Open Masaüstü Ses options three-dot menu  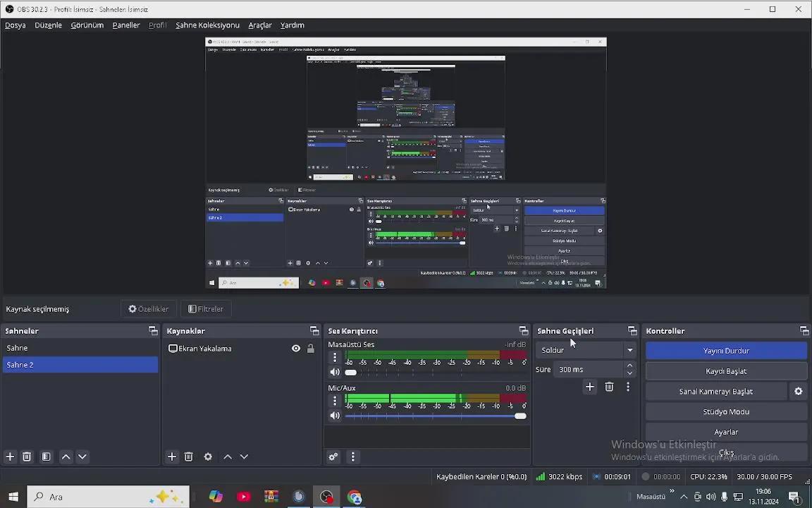point(335,358)
